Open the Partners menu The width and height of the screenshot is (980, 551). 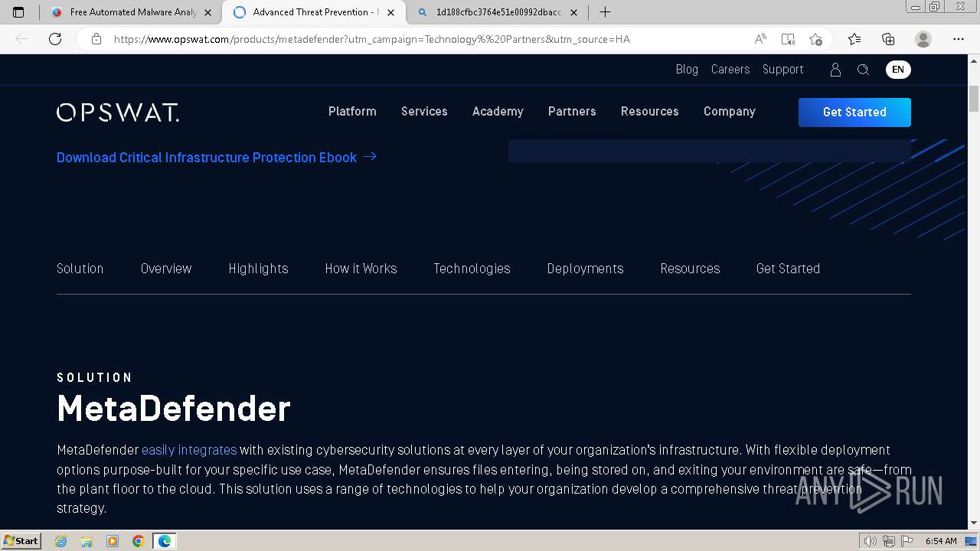(572, 112)
